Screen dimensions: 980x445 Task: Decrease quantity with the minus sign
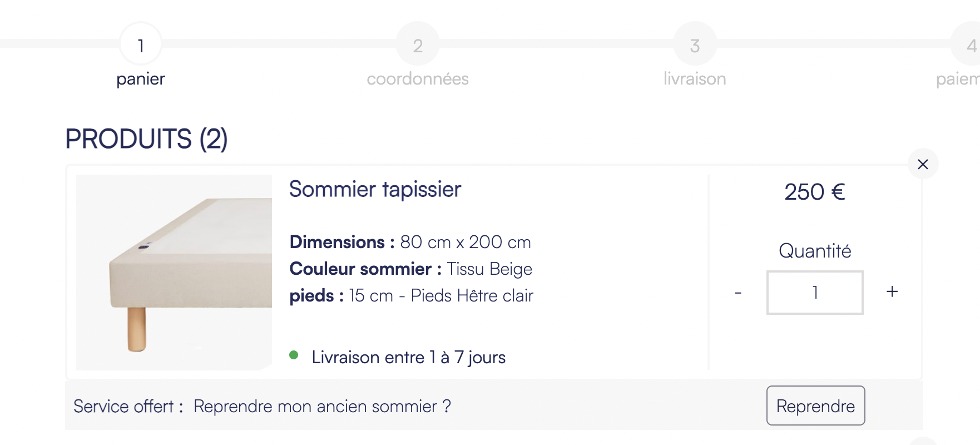click(738, 293)
